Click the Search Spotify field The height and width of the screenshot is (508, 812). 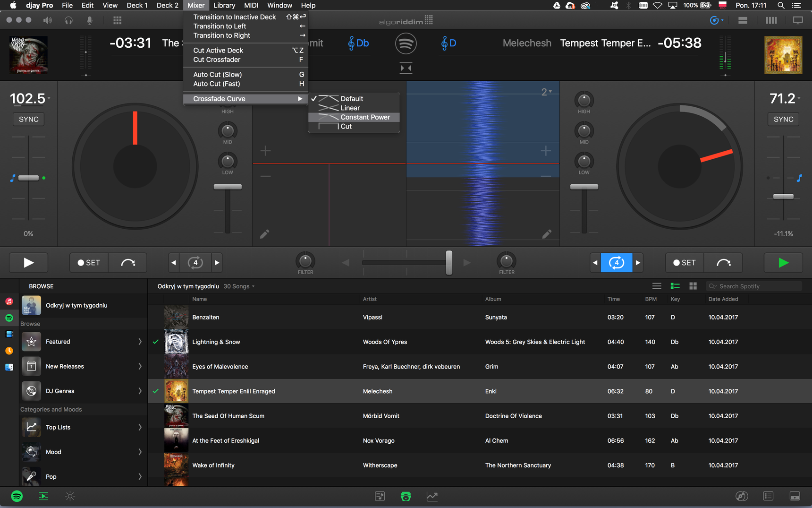[753, 286]
